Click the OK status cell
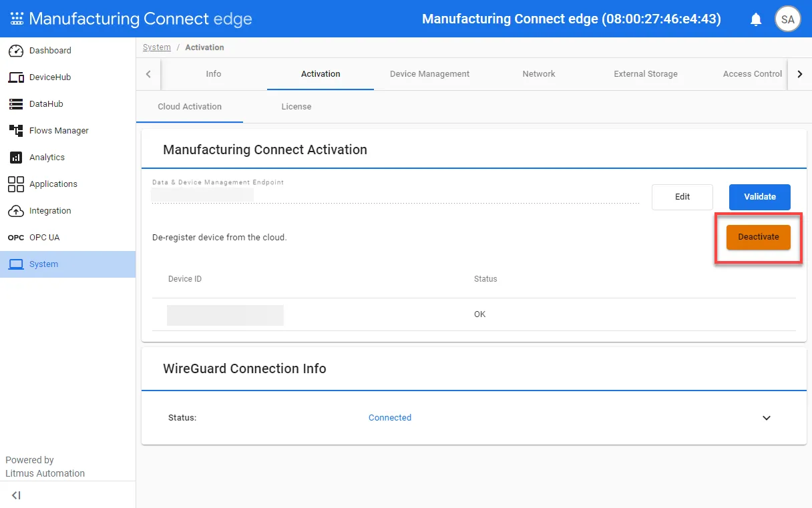This screenshot has width=812, height=508. [x=480, y=314]
